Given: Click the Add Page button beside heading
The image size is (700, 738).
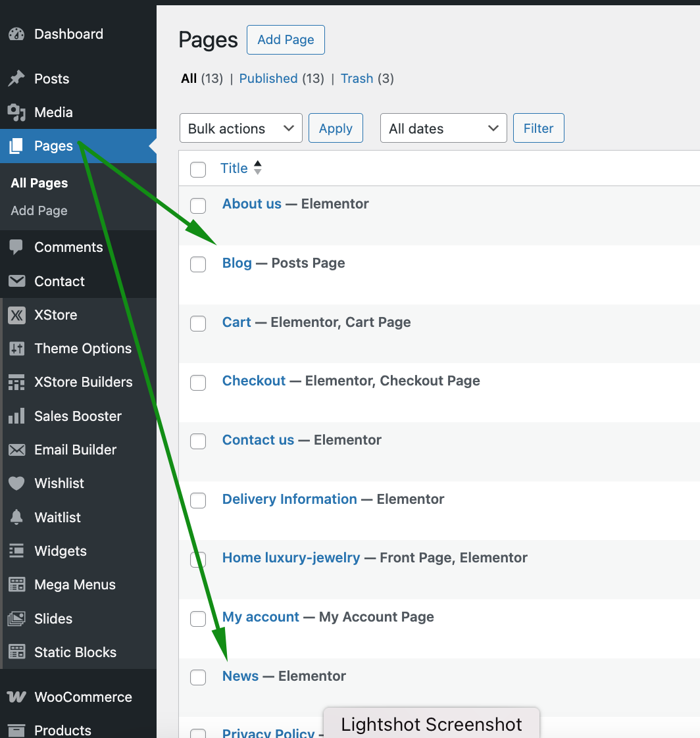Looking at the screenshot, I should point(286,40).
